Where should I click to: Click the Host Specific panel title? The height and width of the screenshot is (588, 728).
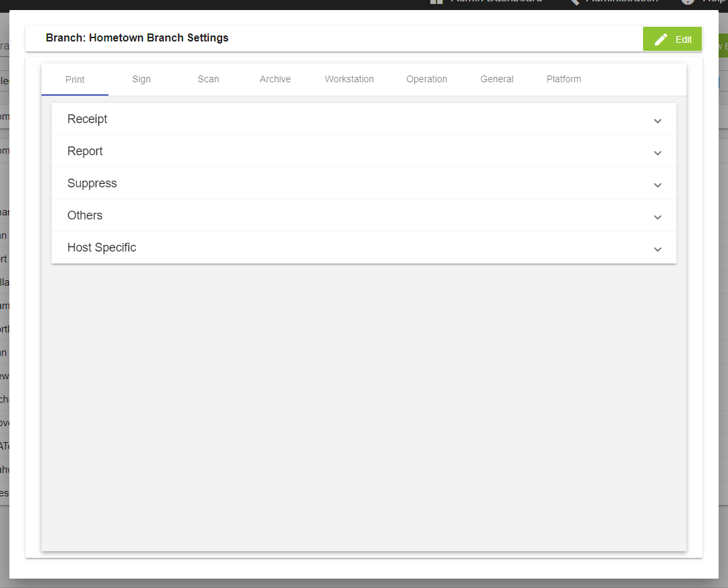[x=102, y=248]
